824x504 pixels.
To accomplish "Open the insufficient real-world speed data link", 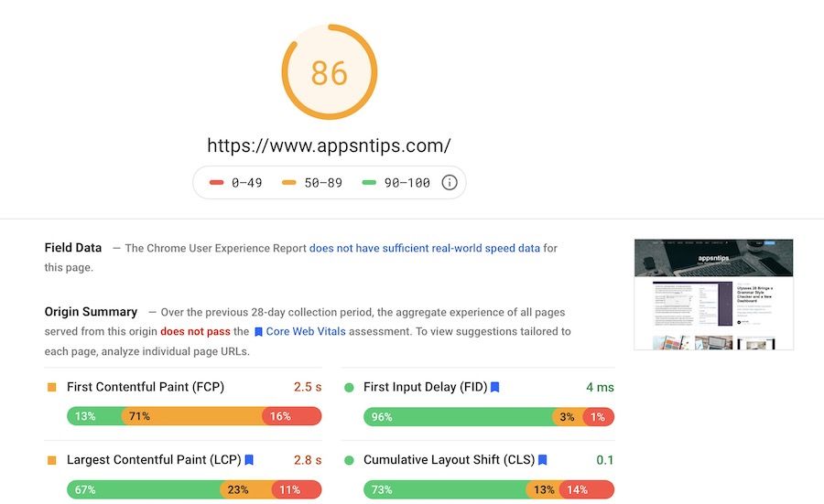I will (x=424, y=248).
